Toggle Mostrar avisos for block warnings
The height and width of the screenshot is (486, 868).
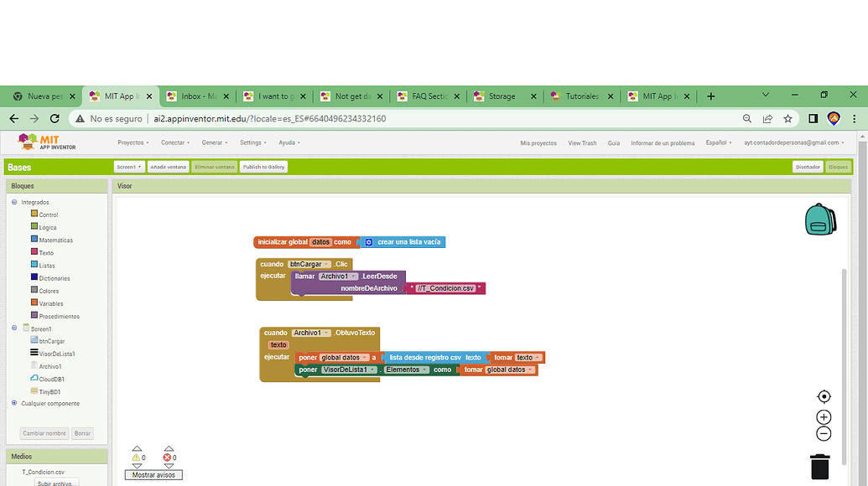click(x=153, y=474)
